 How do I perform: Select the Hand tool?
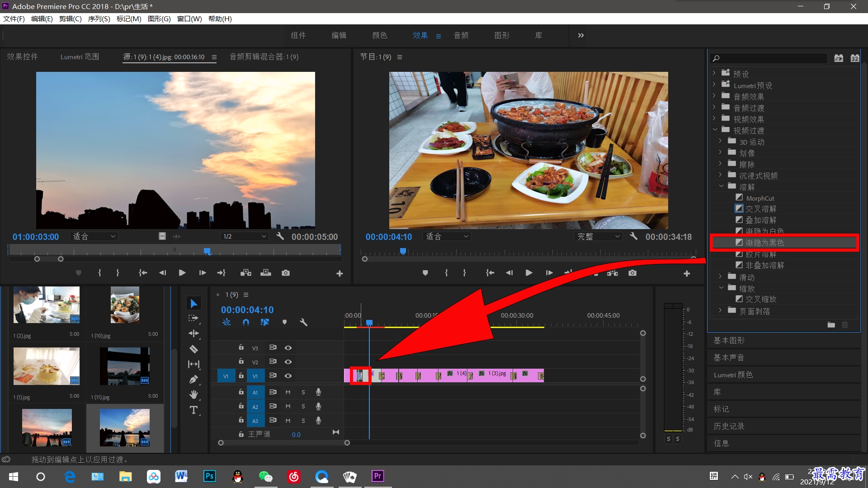(x=193, y=394)
